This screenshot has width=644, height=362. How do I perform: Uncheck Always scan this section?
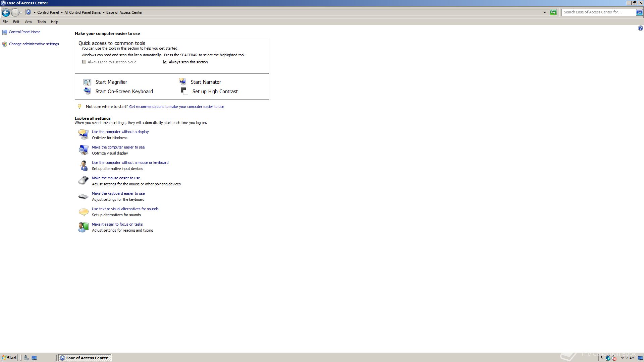(x=165, y=62)
